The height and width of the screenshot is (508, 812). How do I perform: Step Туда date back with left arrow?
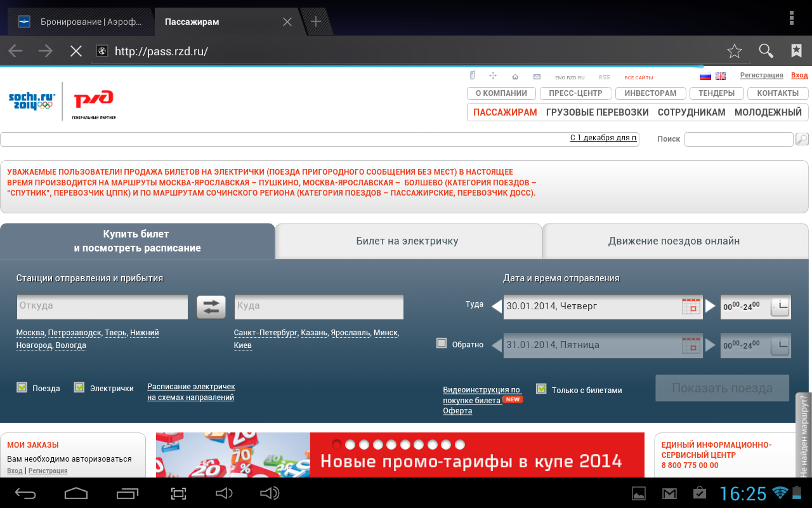(497, 306)
